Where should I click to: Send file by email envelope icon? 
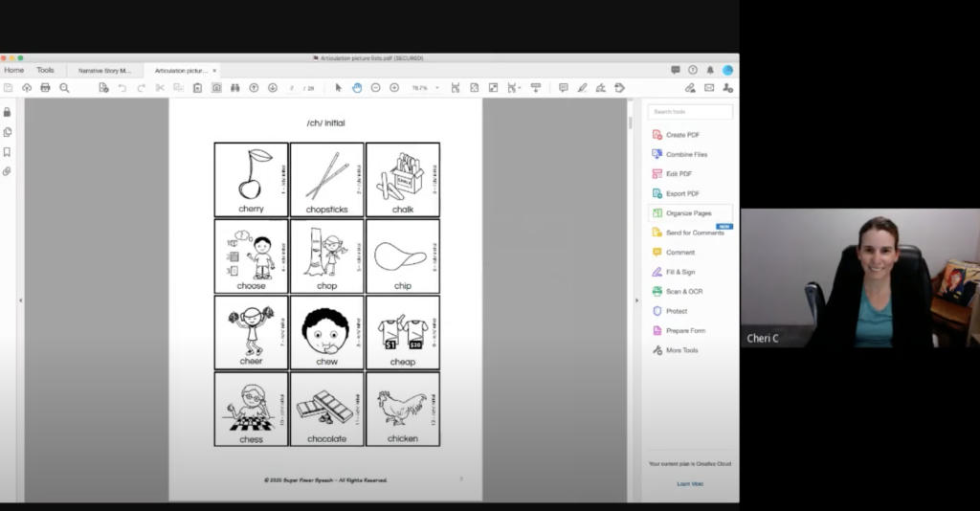click(x=709, y=88)
